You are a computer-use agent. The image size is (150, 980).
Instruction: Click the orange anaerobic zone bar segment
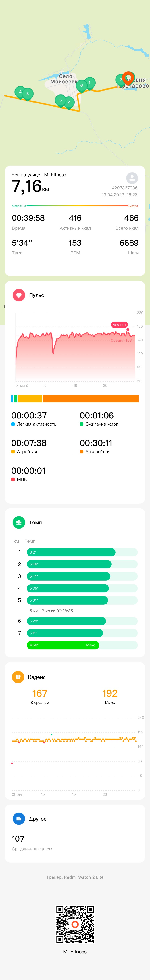[91, 399]
